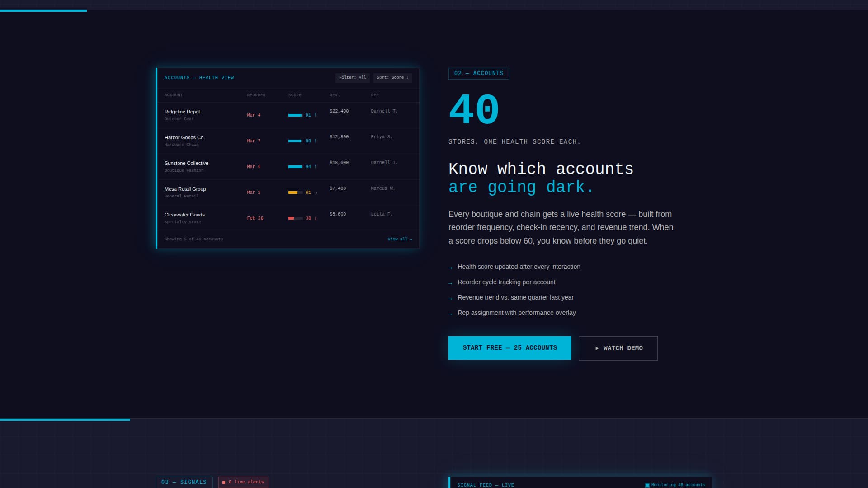The width and height of the screenshot is (868, 488).
Task: Click the Accounts — Health View panel title
Action: [x=199, y=78]
